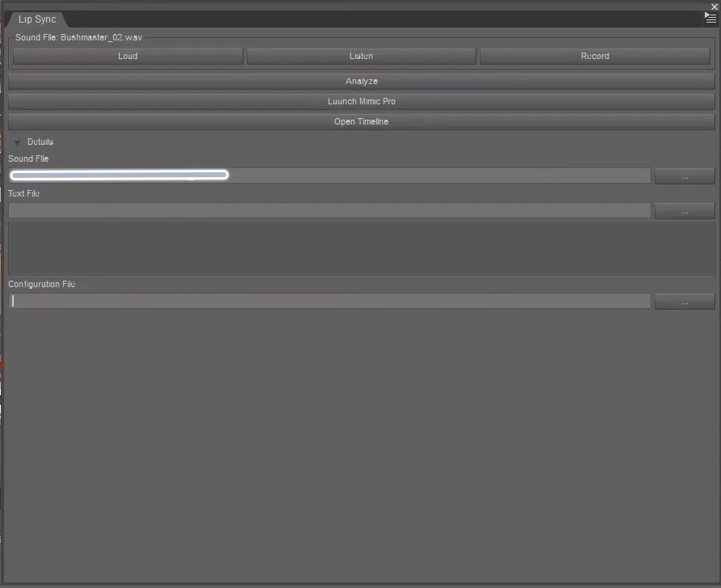Open the Timeline
Screen dimensions: 721x588
pyautogui.click(x=361, y=121)
